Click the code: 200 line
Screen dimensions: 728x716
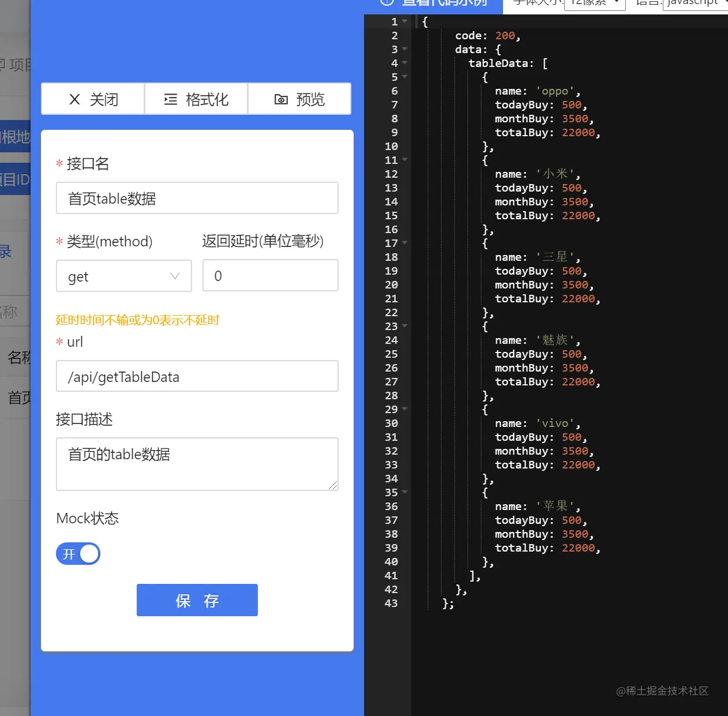pos(488,36)
